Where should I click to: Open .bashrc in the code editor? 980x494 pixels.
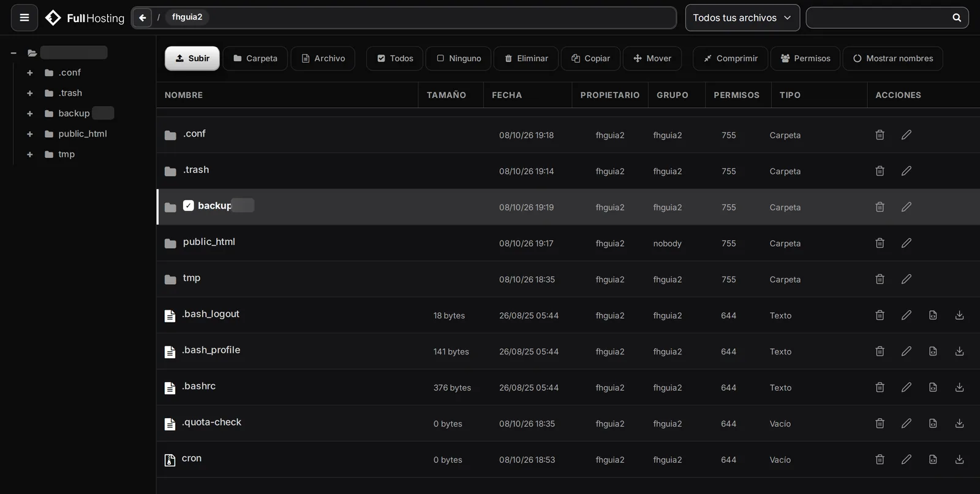coord(933,387)
